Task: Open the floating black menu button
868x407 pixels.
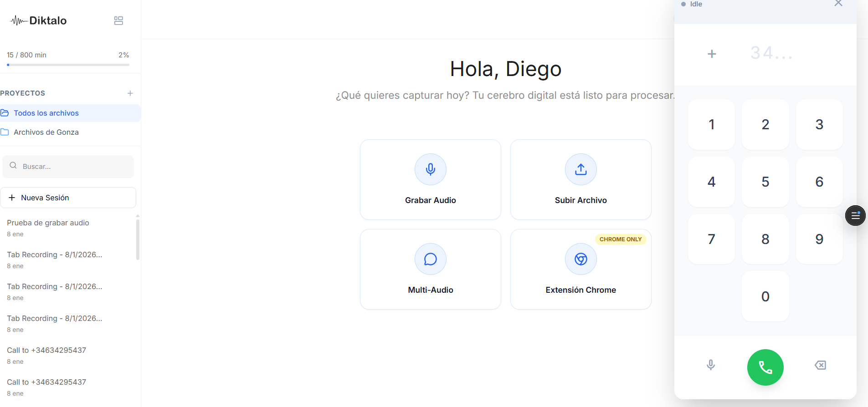Action: pyautogui.click(x=855, y=215)
